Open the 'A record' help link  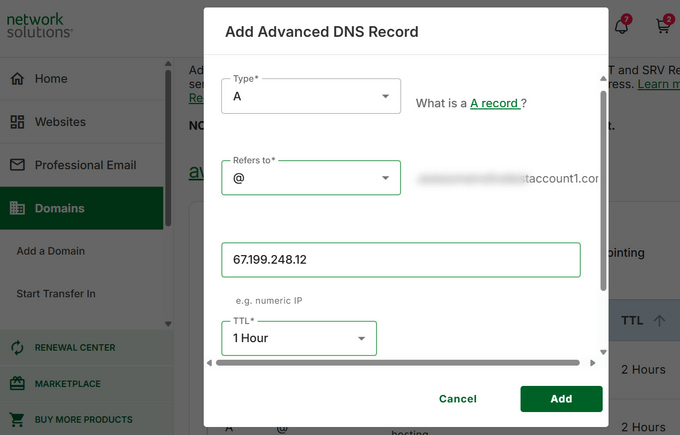pos(494,103)
